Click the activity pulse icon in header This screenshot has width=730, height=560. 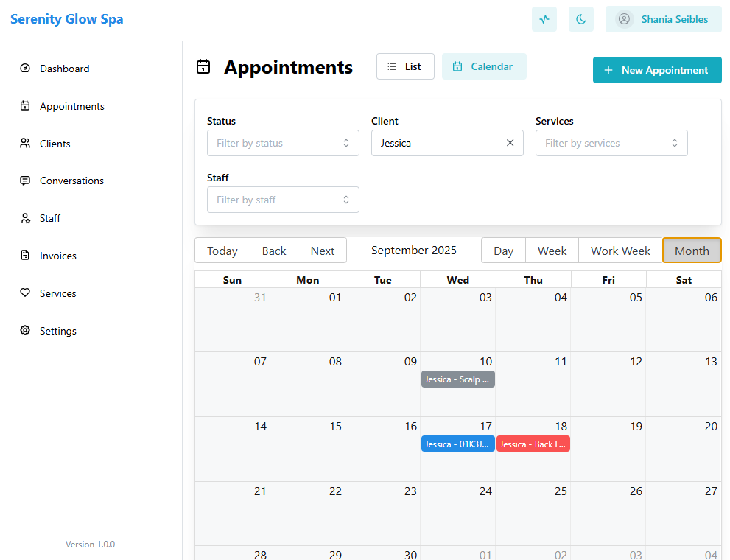pos(544,20)
